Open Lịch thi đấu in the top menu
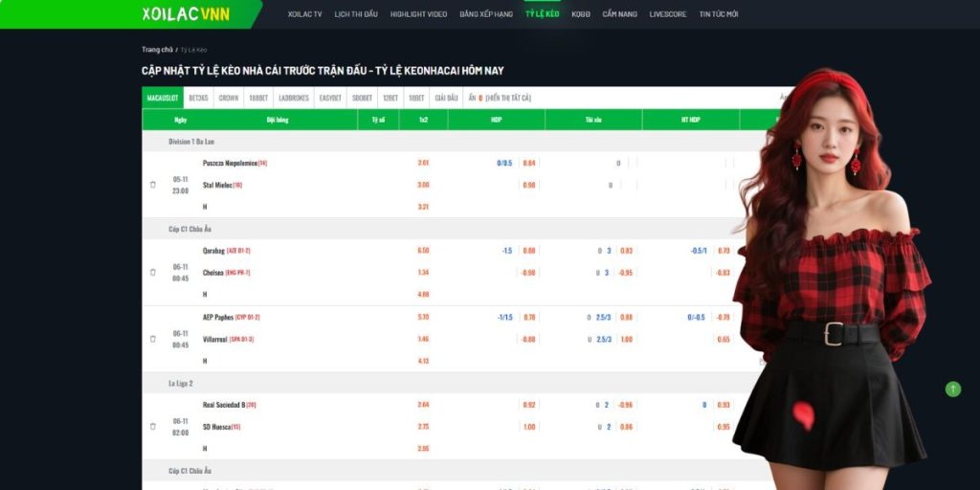This screenshot has width=980, height=490. (356, 14)
